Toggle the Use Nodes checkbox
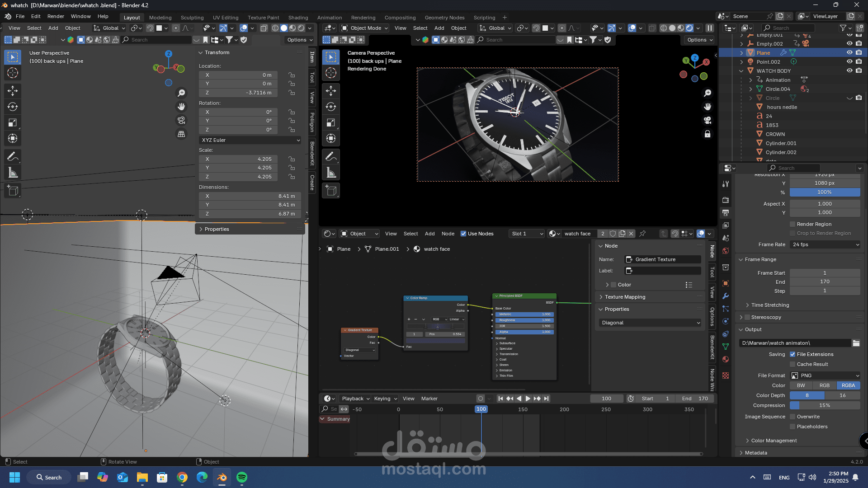Image resolution: width=868 pixels, height=488 pixels. click(463, 234)
